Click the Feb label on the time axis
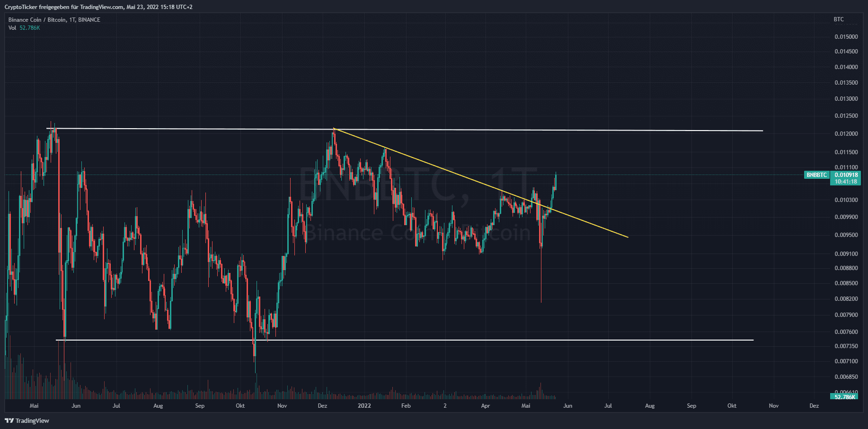Viewport: 868px width, 429px height. [406, 406]
